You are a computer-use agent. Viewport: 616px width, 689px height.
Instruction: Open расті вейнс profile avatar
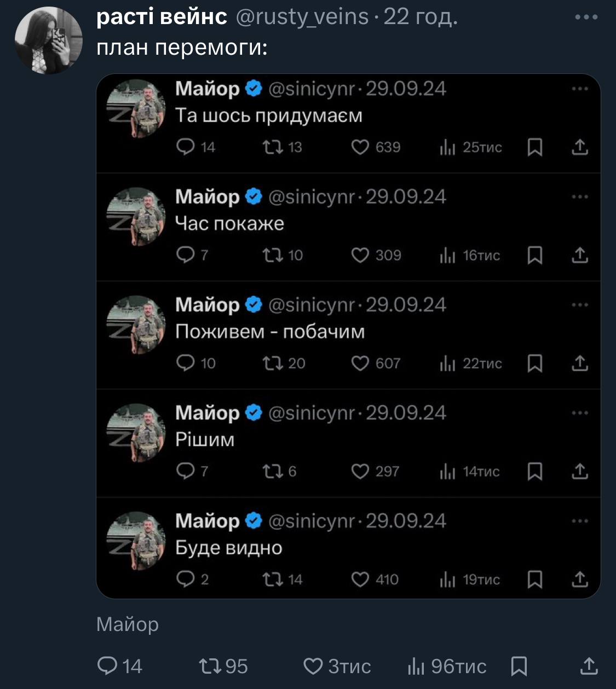[48, 41]
